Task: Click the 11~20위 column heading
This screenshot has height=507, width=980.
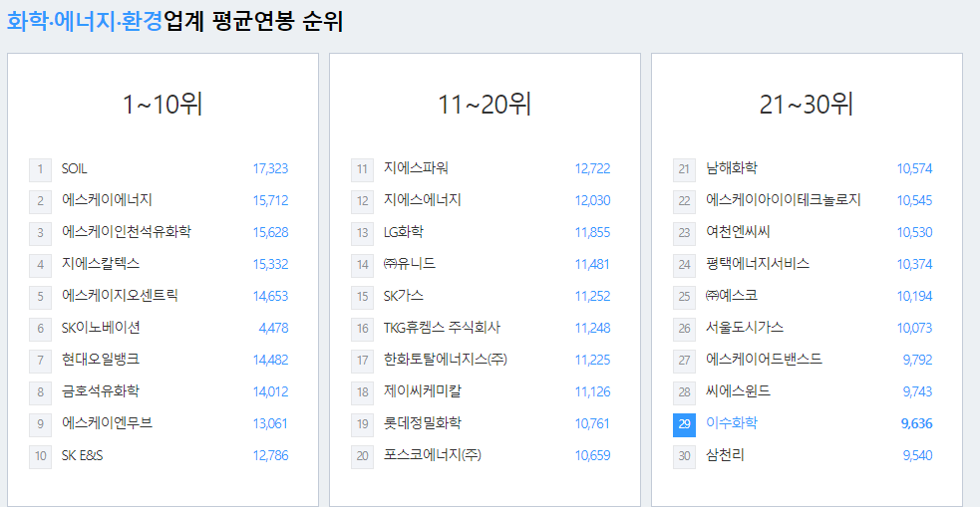Action: tap(485, 105)
